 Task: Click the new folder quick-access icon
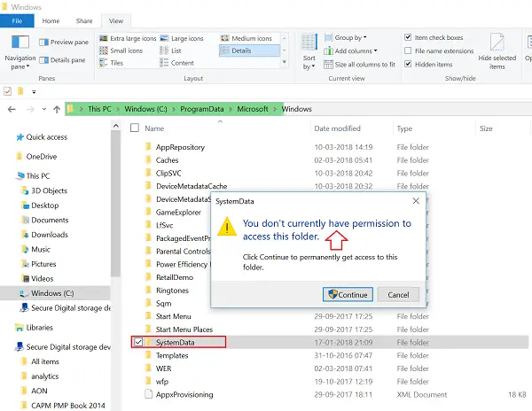click(20, 91)
